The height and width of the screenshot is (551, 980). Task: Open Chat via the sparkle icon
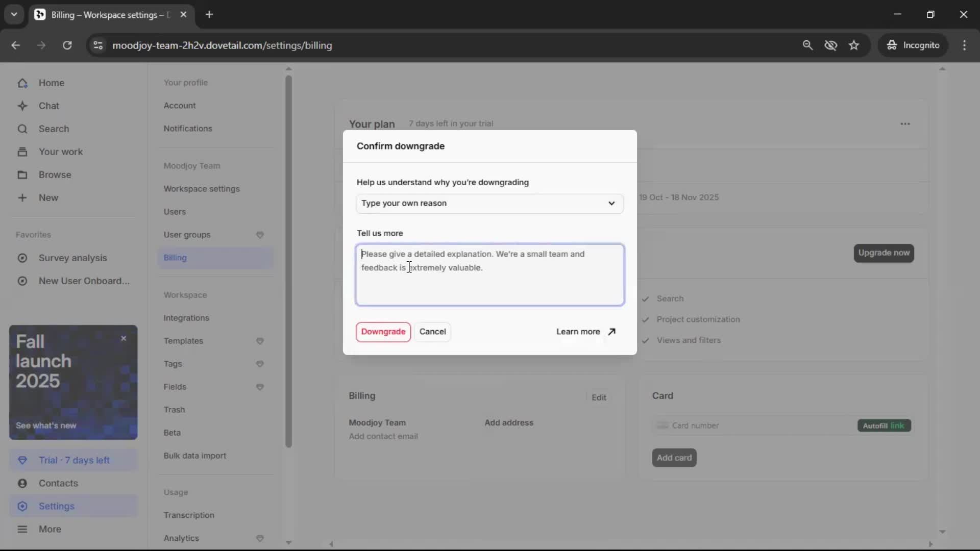pos(22,106)
